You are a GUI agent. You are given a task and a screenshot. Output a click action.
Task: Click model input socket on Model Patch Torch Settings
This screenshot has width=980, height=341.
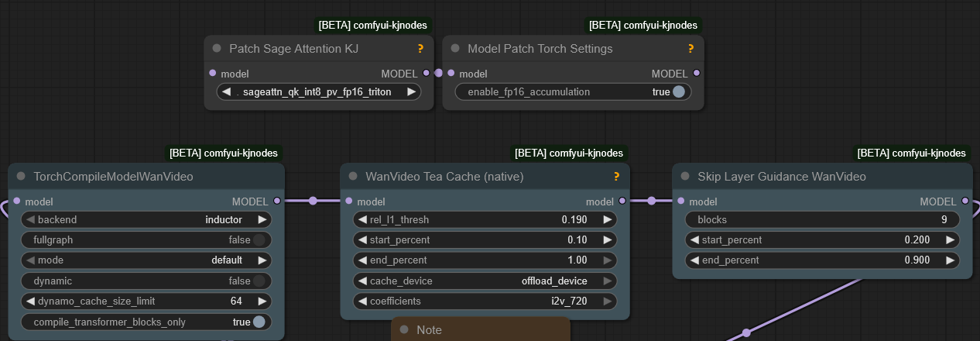click(451, 74)
